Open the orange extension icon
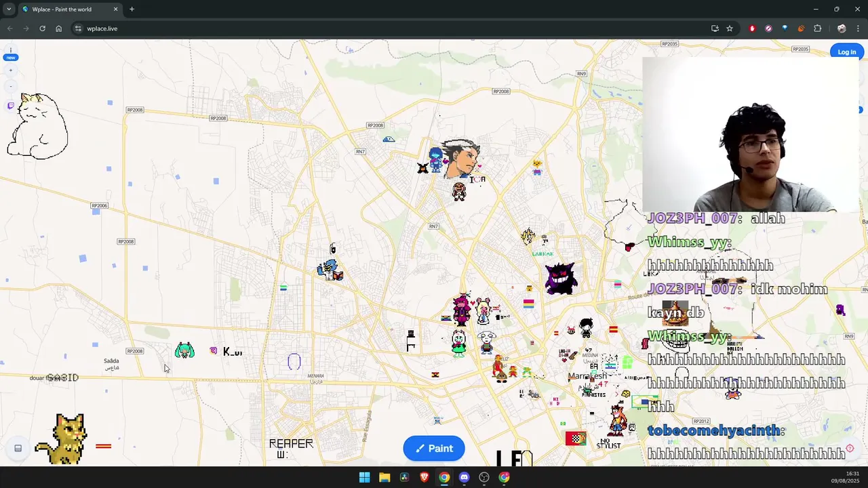Image resolution: width=868 pixels, height=488 pixels. tap(801, 28)
